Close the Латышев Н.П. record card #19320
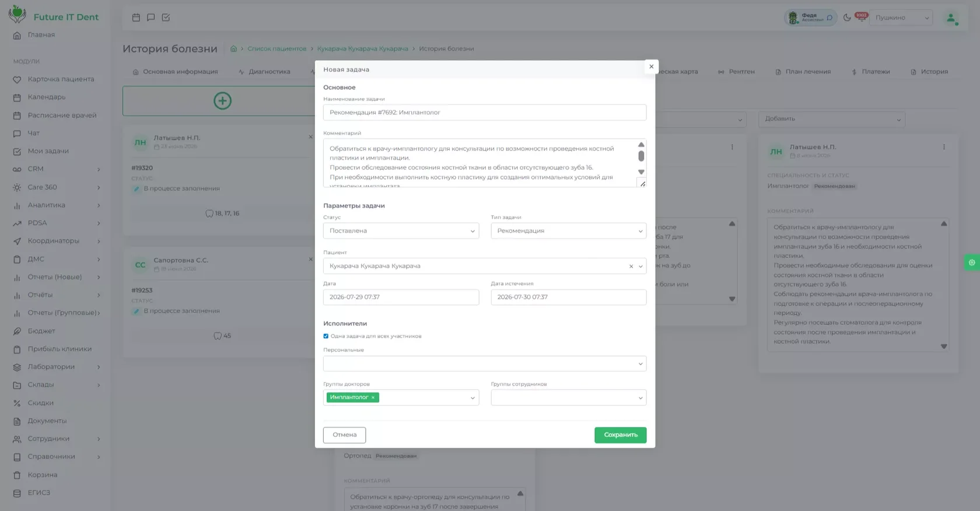Viewport: 980px width, 511px height. pos(310,137)
